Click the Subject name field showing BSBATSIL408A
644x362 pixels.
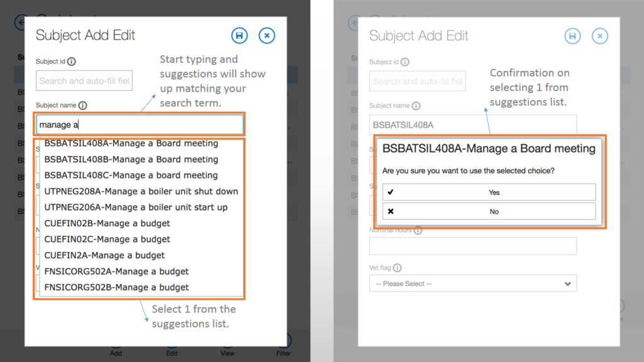(472, 124)
